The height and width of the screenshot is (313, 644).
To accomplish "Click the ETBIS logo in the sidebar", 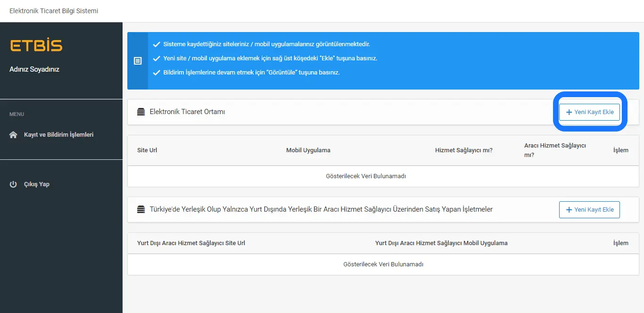I will [x=36, y=46].
